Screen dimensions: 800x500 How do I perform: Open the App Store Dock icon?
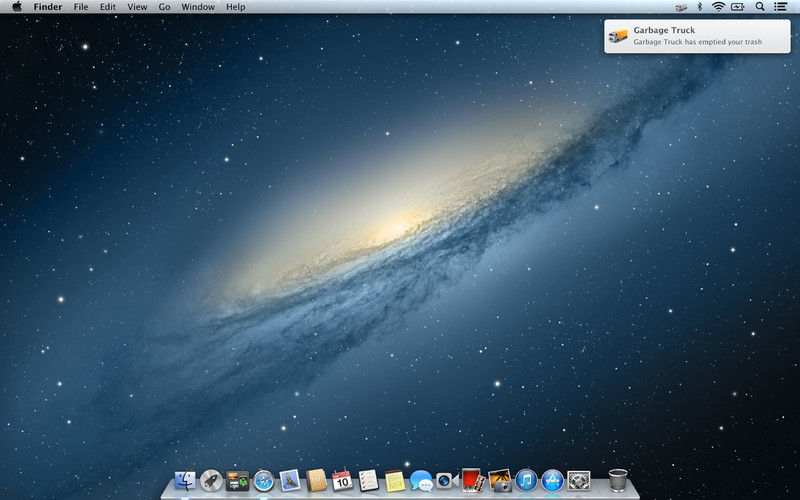click(x=552, y=481)
